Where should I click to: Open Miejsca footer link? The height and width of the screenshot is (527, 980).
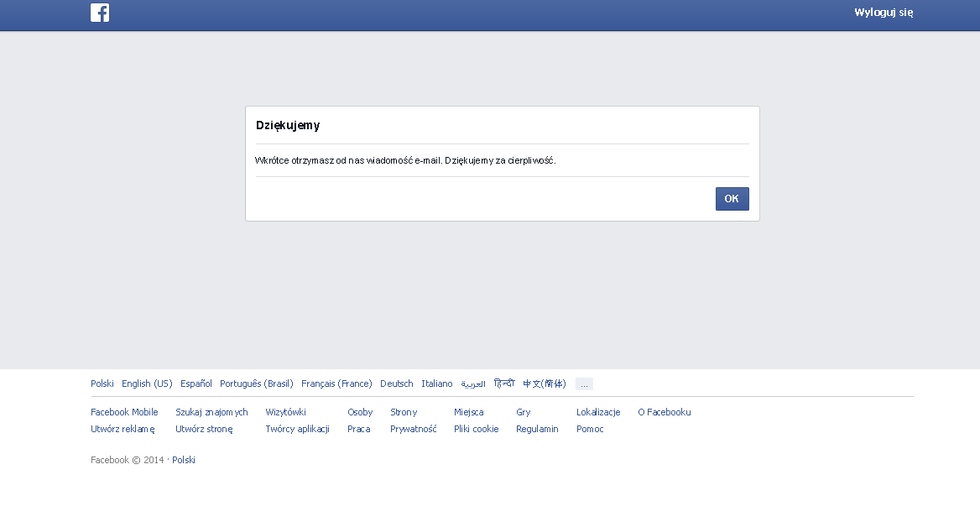469,413
